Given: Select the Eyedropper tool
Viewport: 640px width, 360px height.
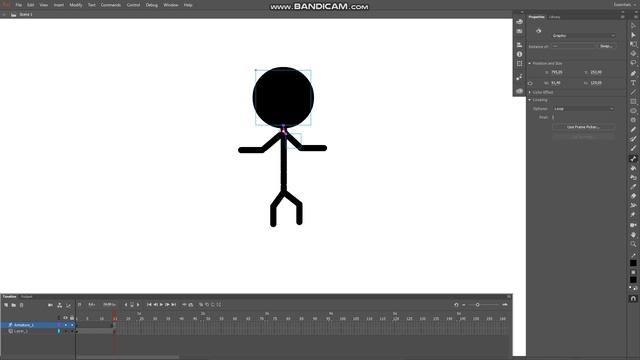Looking at the screenshot, I should click(633, 187).
